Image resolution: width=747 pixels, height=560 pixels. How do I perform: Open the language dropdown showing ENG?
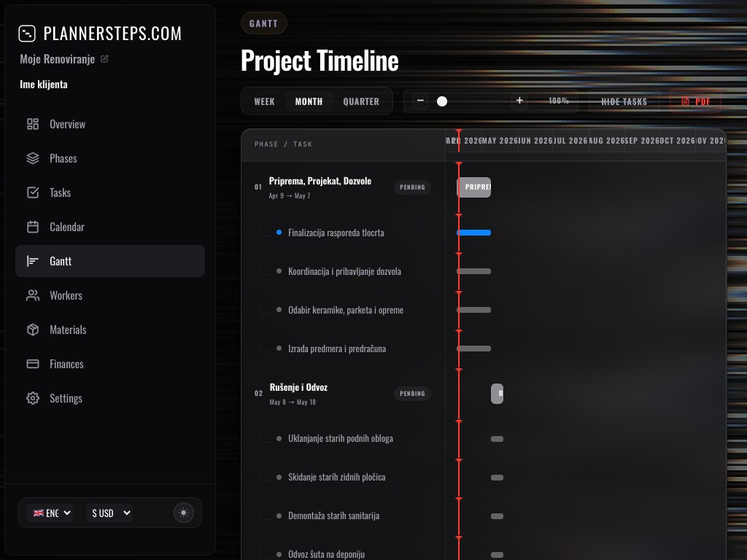[50, 513]
